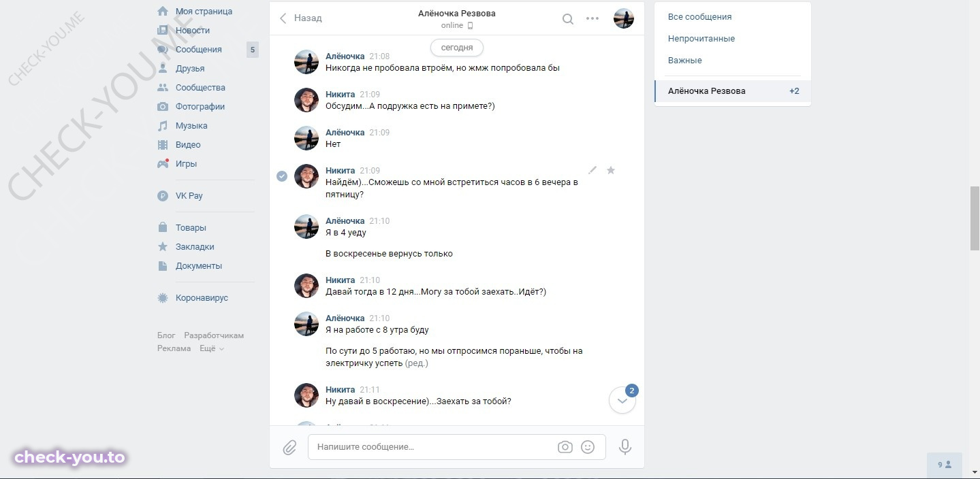The height and width of the screenshot is (479, 980).
Task: Click Алёночка name at 21:08 message
Action: [x=345, y=56]
